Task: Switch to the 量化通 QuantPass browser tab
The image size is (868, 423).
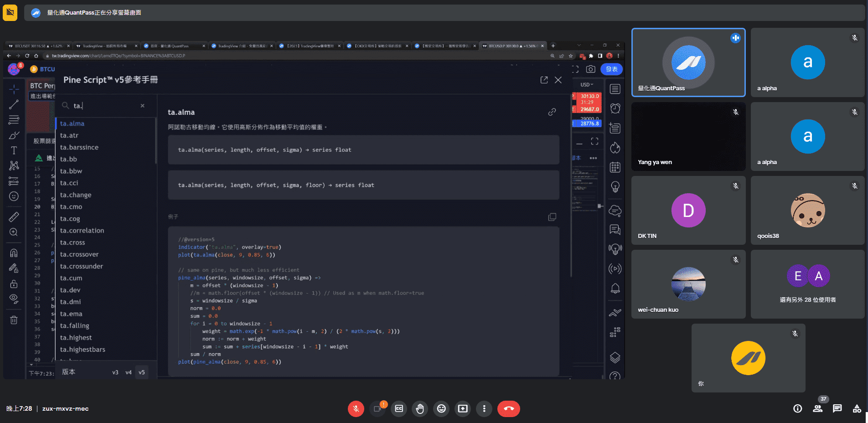Action: 174,46
